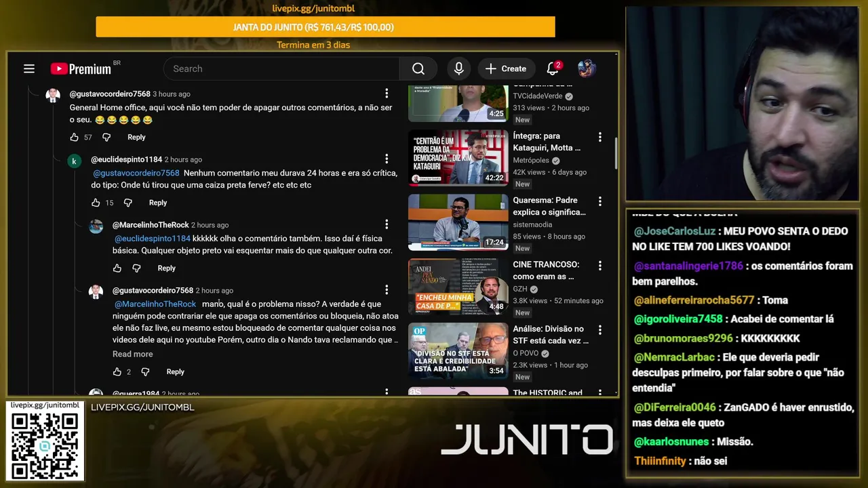Open options menu for MarcelinhoTheRock's comment
The image size is (868, 488).
[387, 224]
